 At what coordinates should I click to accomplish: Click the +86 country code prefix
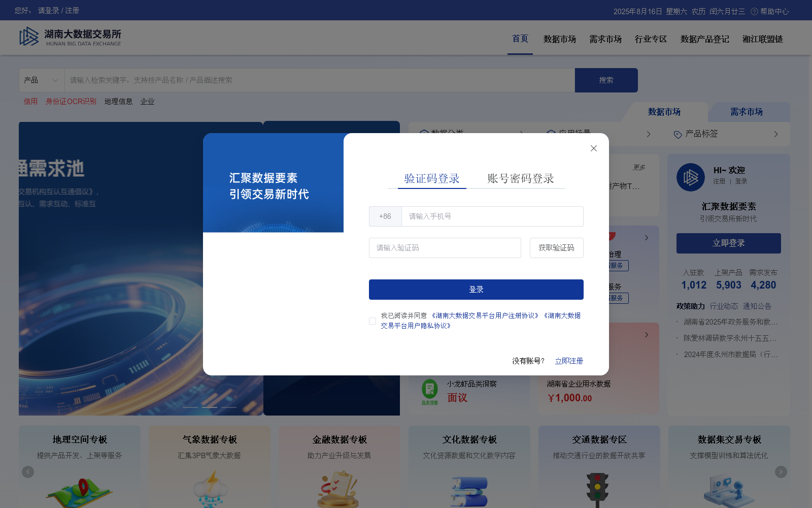[x=385, y=216]
